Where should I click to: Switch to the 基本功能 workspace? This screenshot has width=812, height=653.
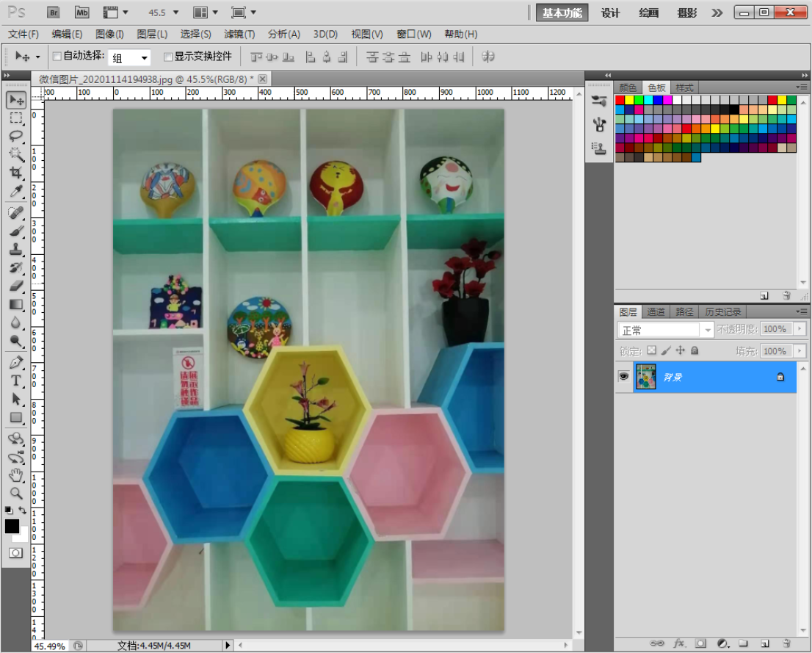(562, 12)
